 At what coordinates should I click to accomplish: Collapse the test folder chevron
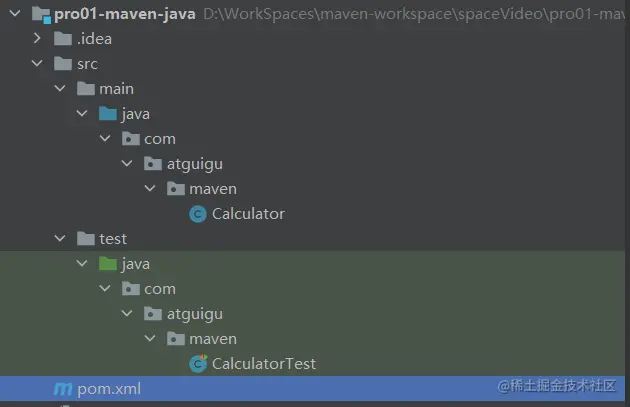tap(60, 239)
